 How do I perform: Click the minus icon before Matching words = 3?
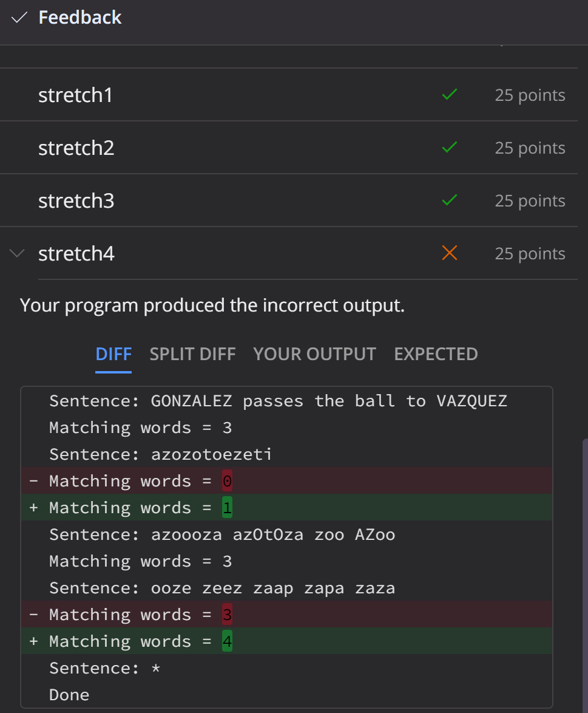33,614
